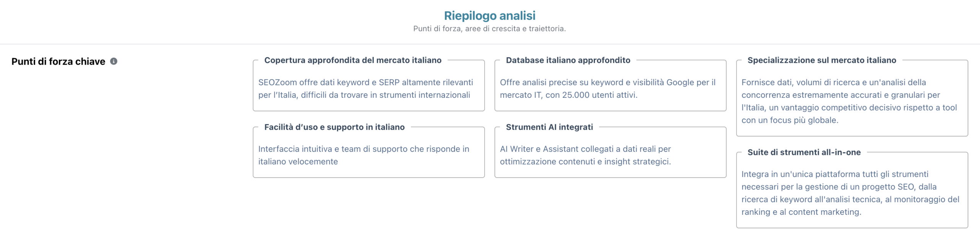The width and height of the screenshot is (980, 237).
Task: Click the paragraph under Specializzazione sul mercato italiano
Action: point(849,101)
